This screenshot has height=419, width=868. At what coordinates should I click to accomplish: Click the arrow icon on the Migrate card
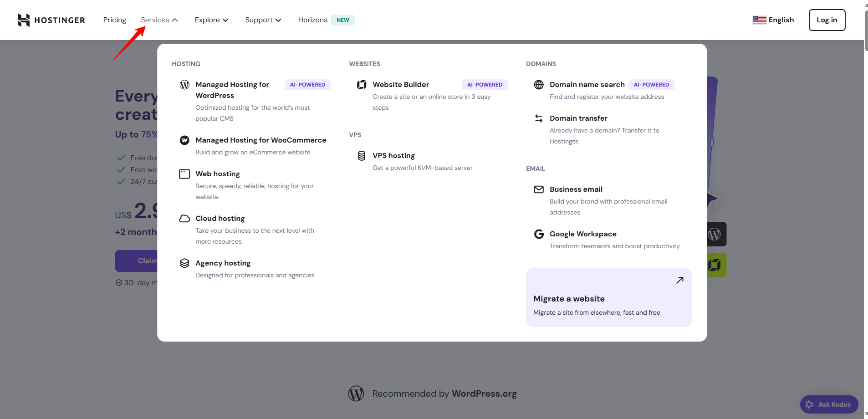pyautogui.click(x=680, y=281)
